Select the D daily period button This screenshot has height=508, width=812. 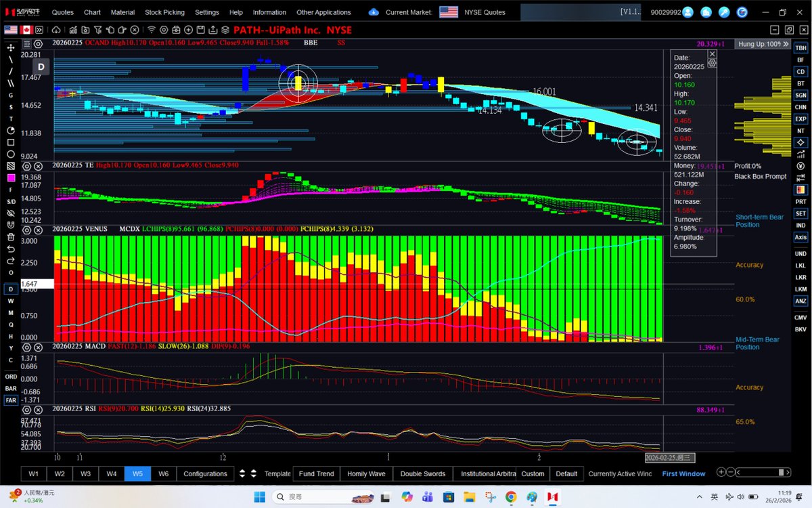pos(11,289)
